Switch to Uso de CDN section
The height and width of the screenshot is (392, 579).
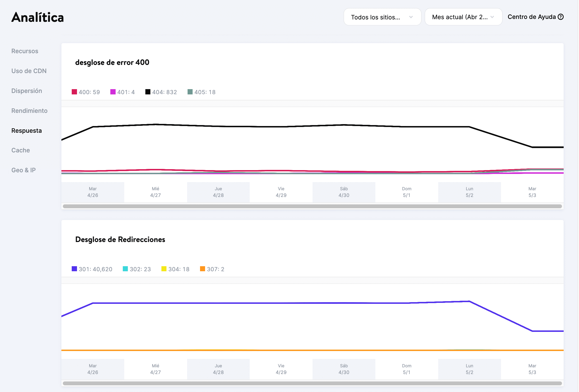pyautogui.click(x=29, y=71)
